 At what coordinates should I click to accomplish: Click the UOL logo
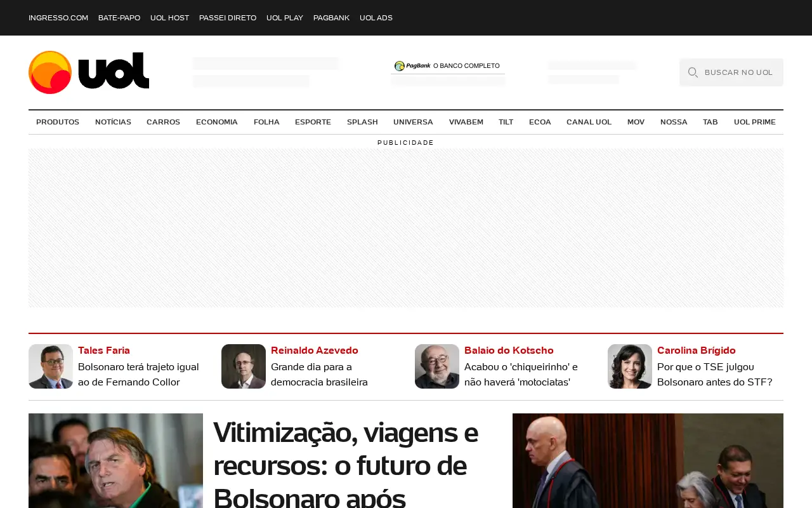89,72
